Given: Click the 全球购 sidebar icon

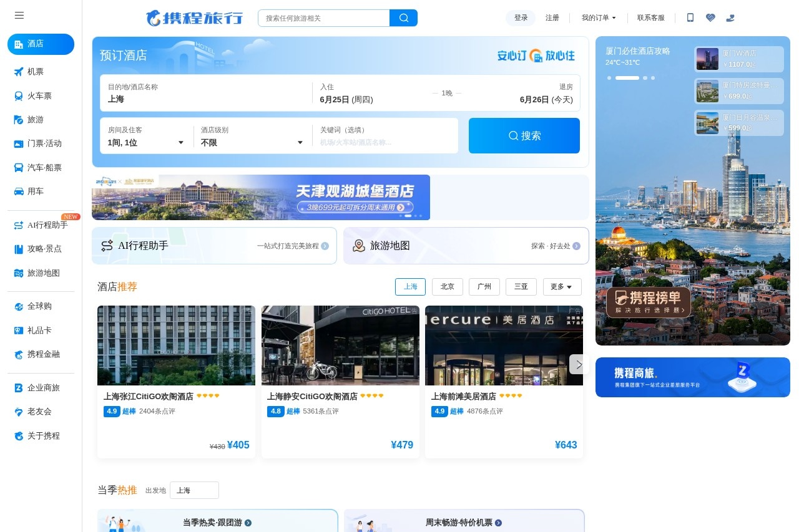Looking at the screenshot, I should [19, 306].
